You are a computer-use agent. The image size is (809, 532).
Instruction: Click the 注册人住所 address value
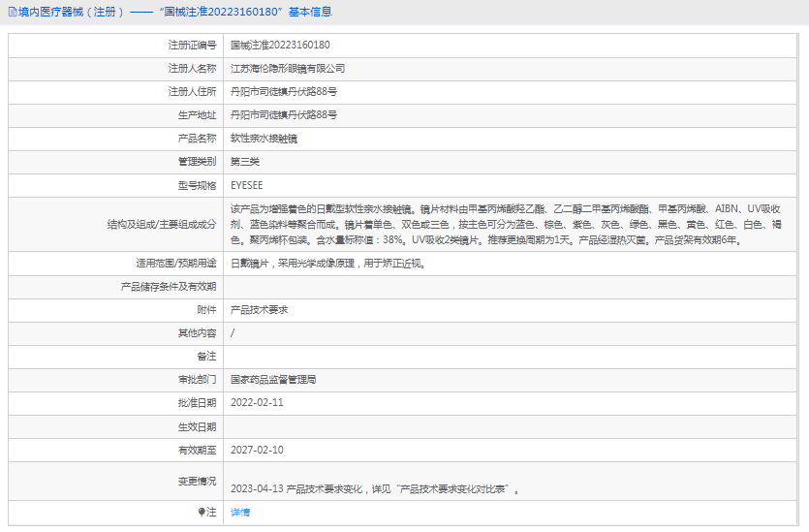[283, 91]
